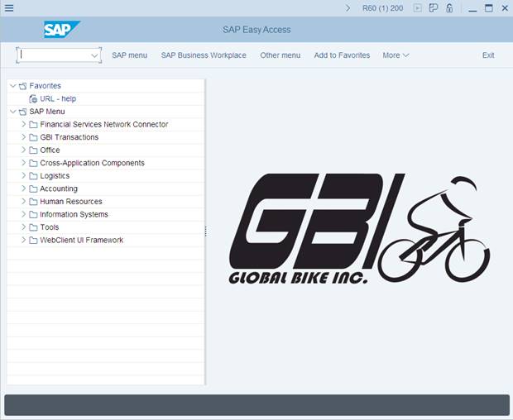513x420 pixels.
Task: Close the SAP window
Action: point(505,8)
